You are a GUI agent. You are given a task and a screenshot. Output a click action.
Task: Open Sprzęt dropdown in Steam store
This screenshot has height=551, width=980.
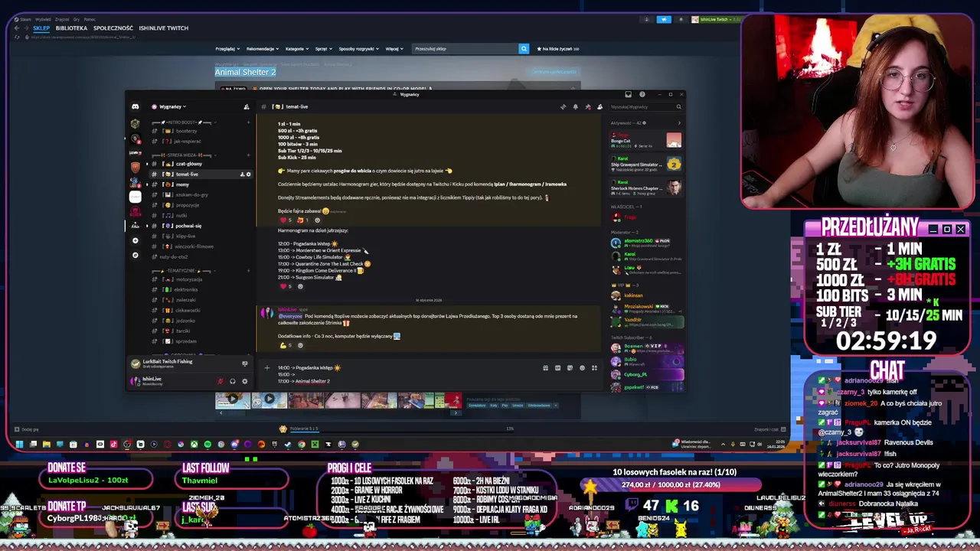(324, 49)
